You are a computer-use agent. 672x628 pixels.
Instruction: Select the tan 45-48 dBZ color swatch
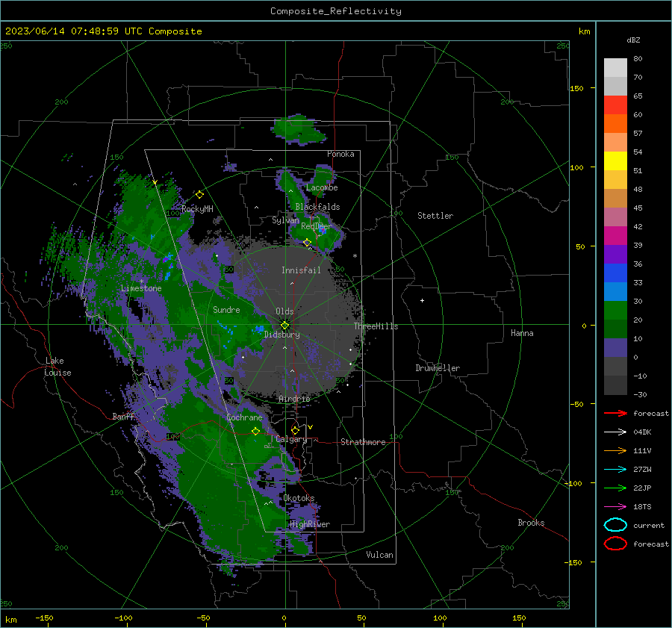pos(615,198)
